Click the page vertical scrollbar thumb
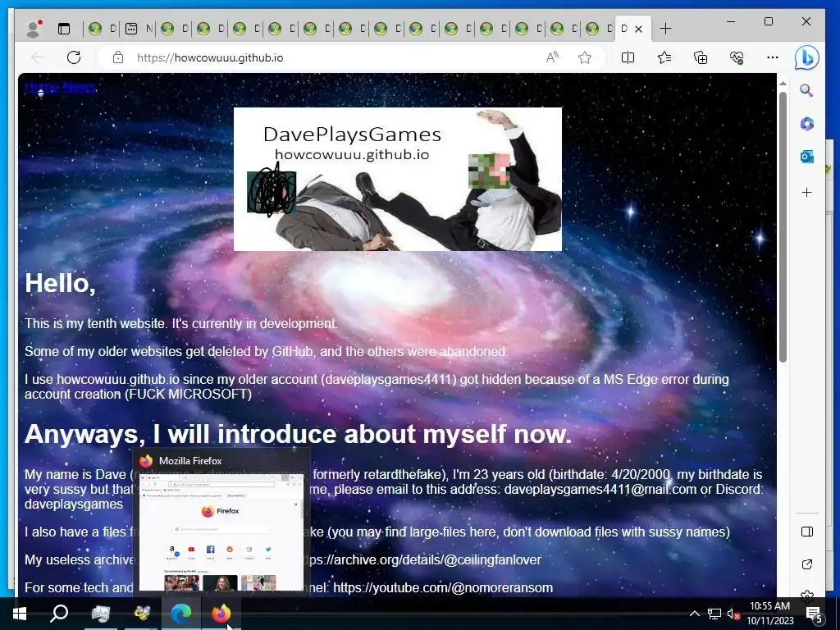The width and height of the screenshot is (840, 630). pos(783,227)
